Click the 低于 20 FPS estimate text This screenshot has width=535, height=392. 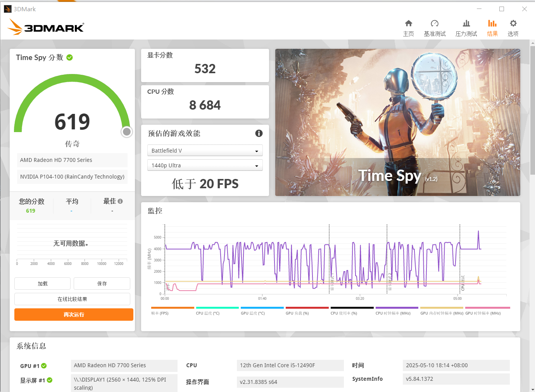[205, 184]
